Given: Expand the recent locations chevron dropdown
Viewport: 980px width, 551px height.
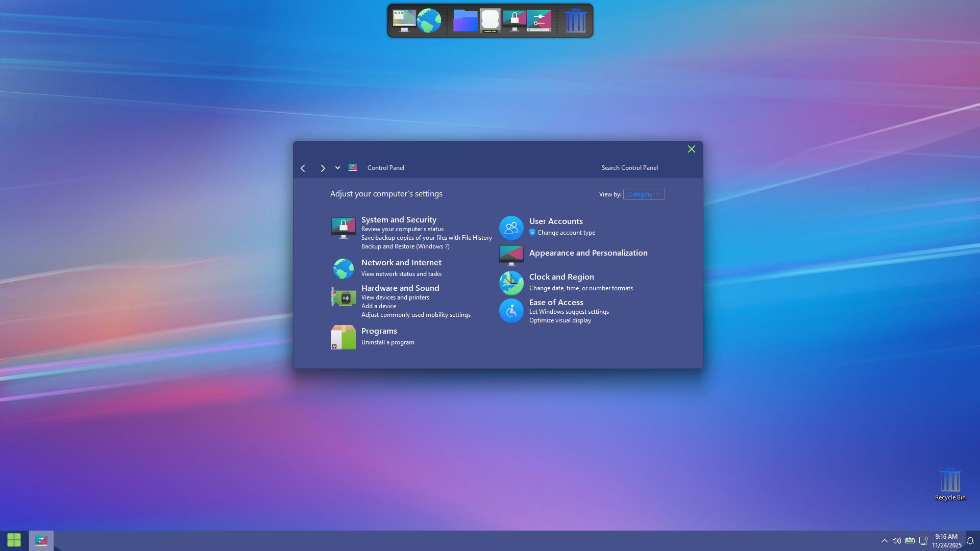Looking at the screenshot, I should [x=337, y=168].
